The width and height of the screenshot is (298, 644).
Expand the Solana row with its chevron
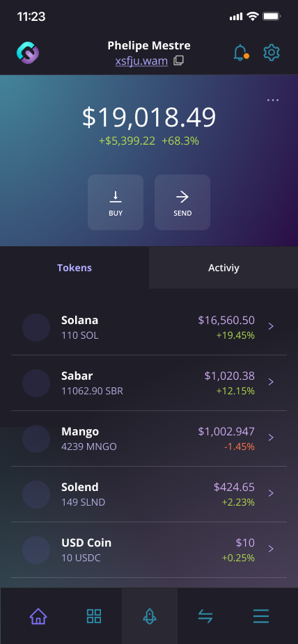(271, 326)
